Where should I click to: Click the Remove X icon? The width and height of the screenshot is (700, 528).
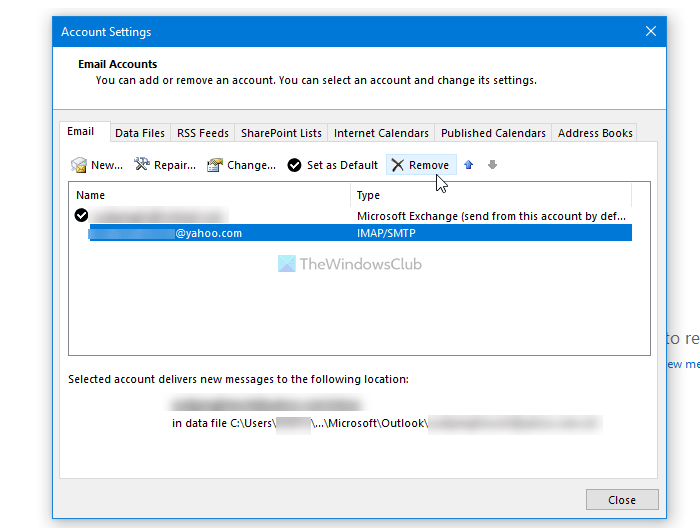coord(398,165)
